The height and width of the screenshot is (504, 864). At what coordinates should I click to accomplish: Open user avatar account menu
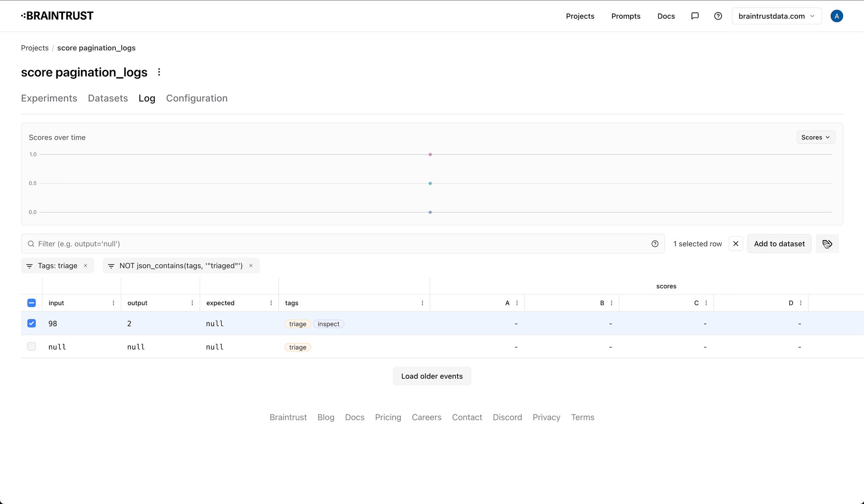pos(836,16)
